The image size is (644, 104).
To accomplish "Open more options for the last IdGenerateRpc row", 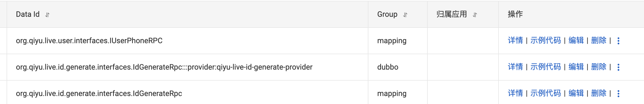I will (x=618, y=94).
